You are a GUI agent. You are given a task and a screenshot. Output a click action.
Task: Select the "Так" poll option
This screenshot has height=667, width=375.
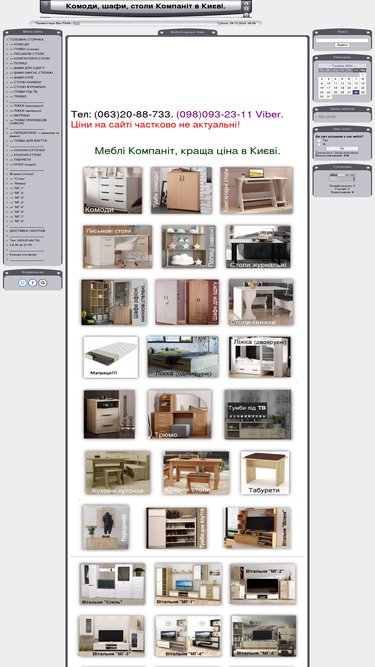319,140
